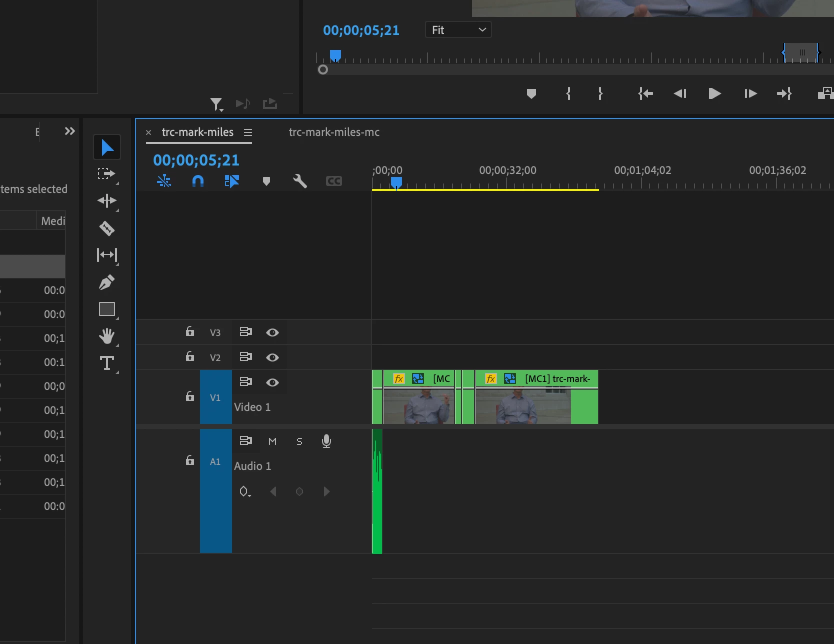Image resolution: width=834 pixels, height=644 pixels.
Task: Add marker in the Program Monitor
Action: tap(531, 93)
